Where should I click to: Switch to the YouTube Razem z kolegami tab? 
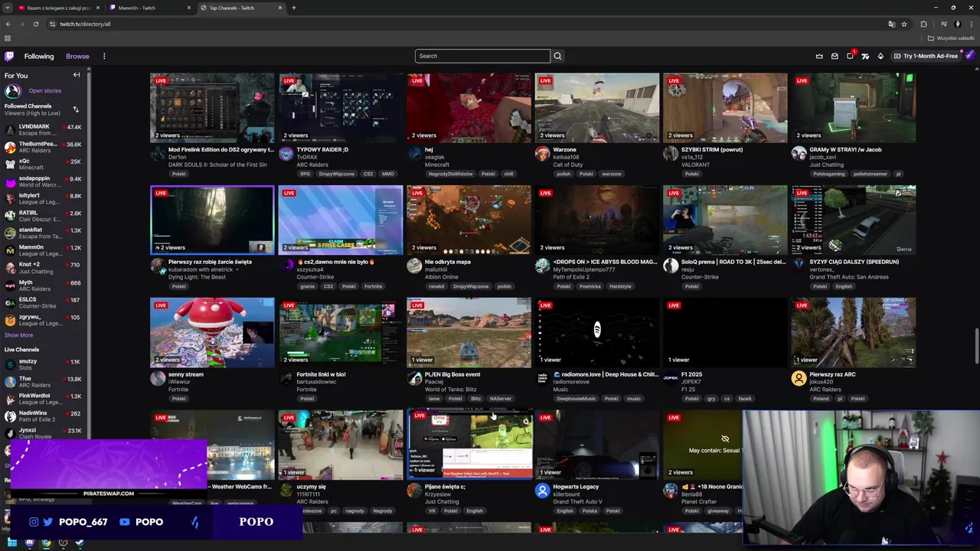(60, 8)
